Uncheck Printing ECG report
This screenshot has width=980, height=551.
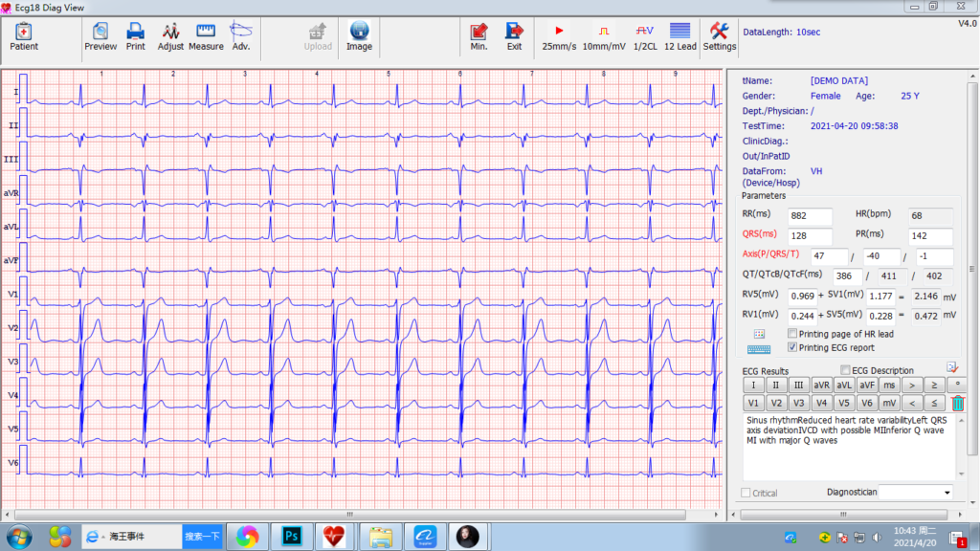(791, 347)
